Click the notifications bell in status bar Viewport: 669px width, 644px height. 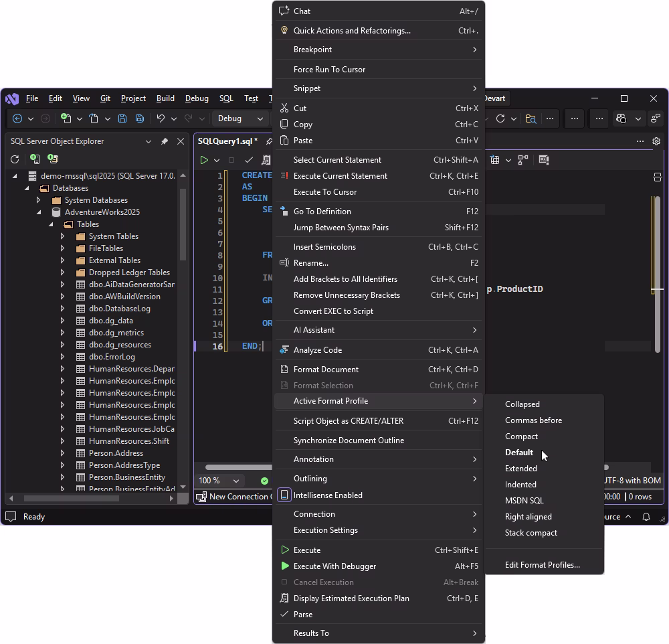tap(646, 517)
